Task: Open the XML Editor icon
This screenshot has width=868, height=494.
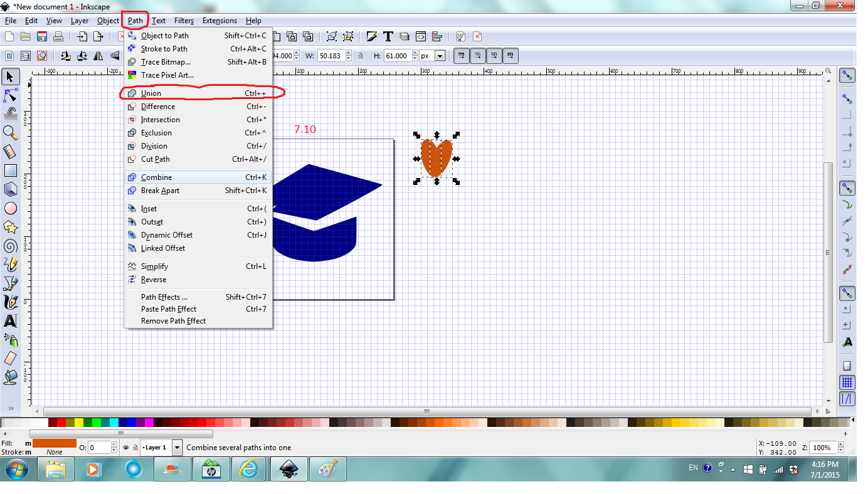Action: click(421, 36)
